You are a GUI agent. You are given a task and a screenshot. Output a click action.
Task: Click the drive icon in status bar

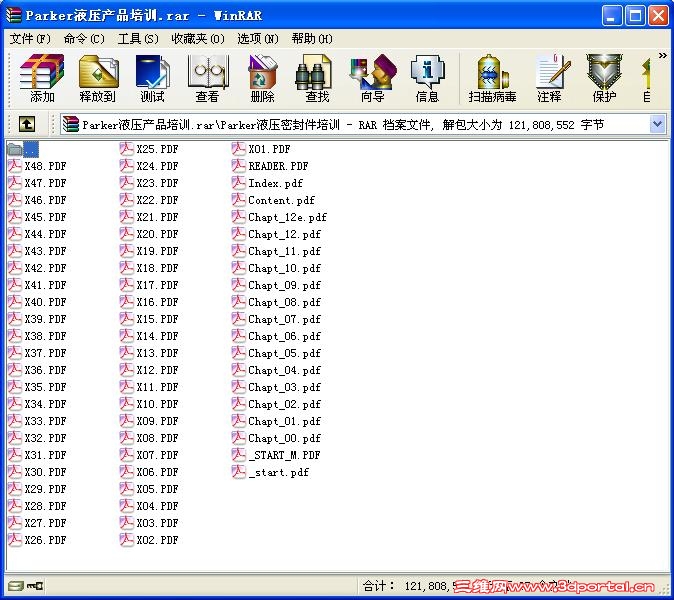16,586
